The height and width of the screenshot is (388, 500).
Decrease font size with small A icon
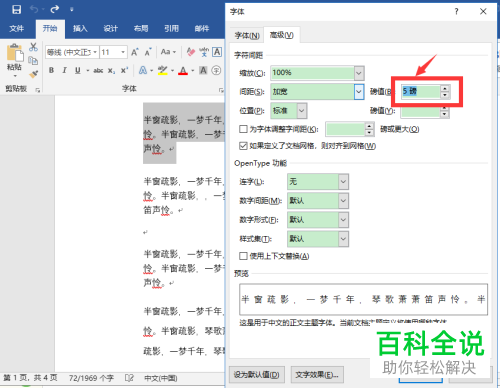pyautogui.click(x=148, y=52)
